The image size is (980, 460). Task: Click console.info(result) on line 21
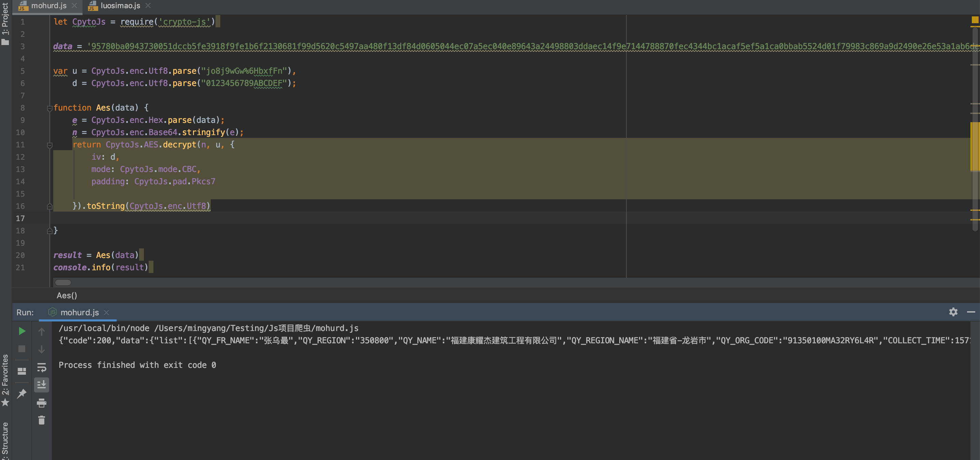point(101,267)
